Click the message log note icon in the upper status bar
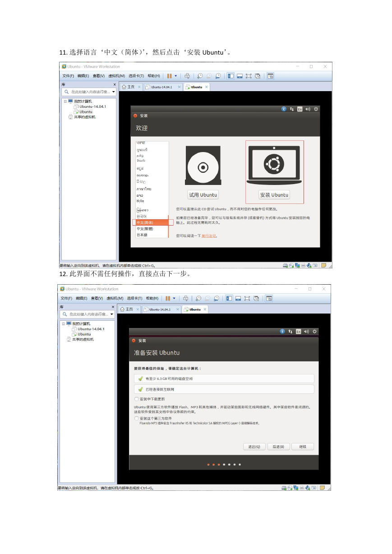This screenshot has height=554, width=392. tap(323, 265)
